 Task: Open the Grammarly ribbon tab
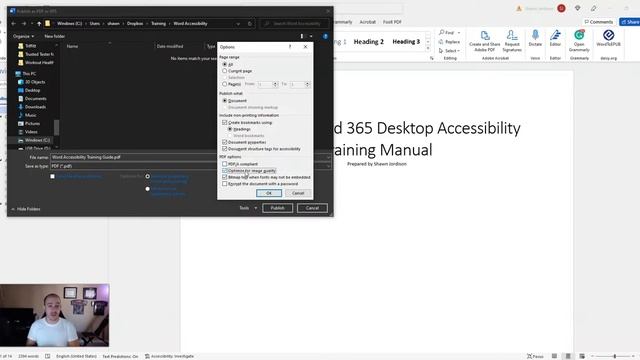[x=343, y=22]
